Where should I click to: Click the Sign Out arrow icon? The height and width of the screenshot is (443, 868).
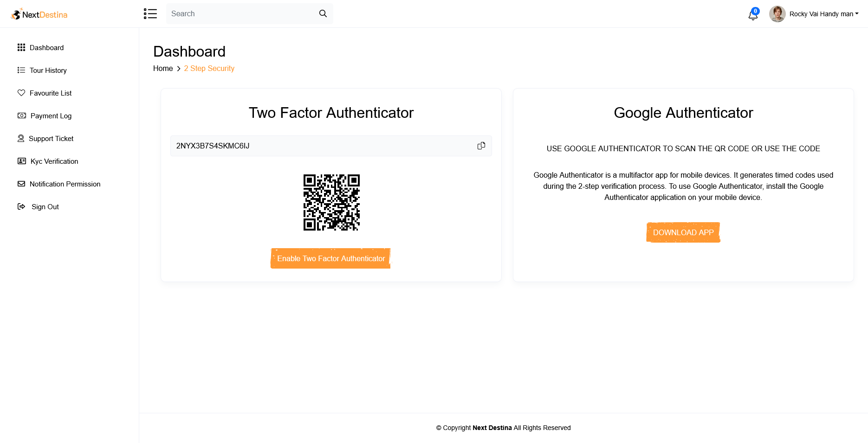21,206
